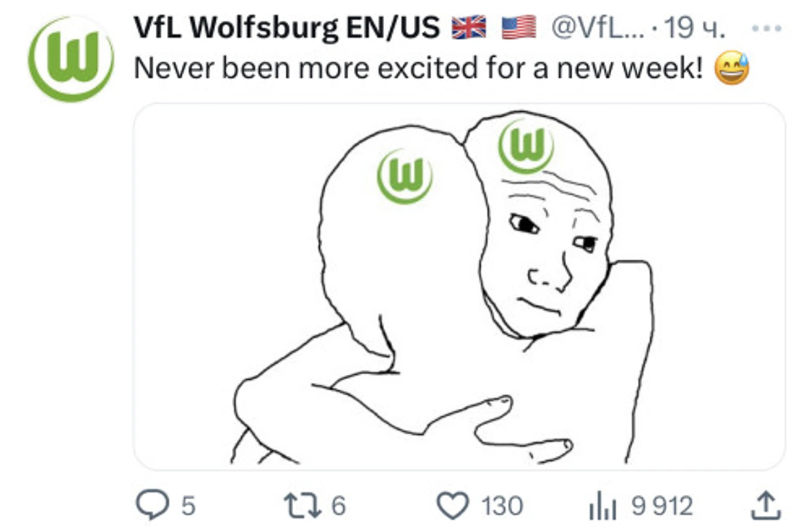The image size is (812, 526).
Task: Click the UK flag emoji in the name
Action: [469, 28]
